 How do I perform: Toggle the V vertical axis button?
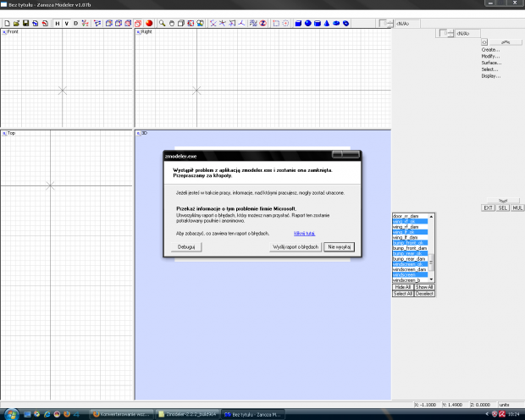tap(67, 24)
